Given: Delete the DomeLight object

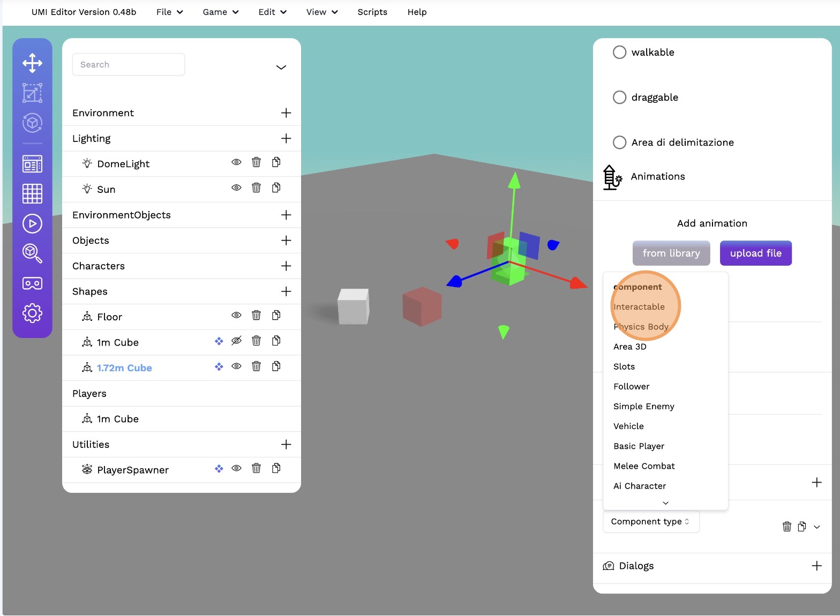Looking at the screenshot, I should (x=256, y=162).
